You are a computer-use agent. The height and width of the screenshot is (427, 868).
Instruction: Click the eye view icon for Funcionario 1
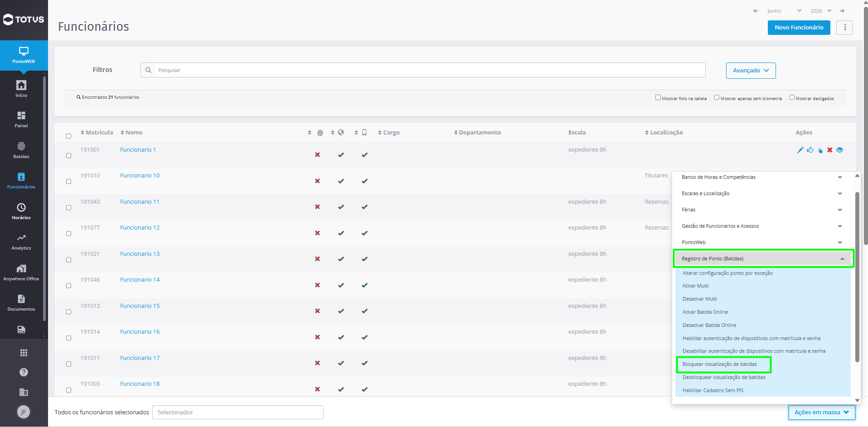coord(839,150)
